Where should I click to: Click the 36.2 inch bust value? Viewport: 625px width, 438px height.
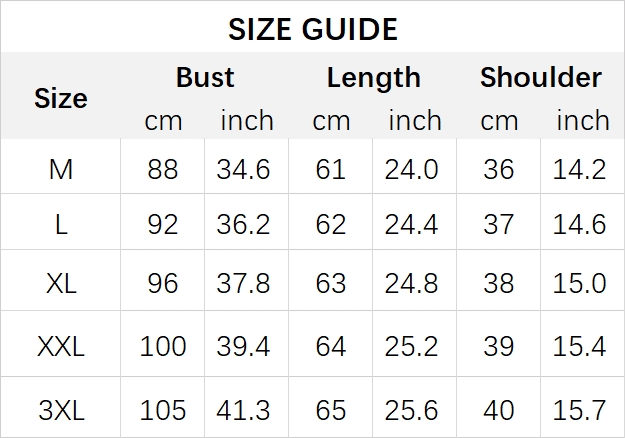click(243, 226)
